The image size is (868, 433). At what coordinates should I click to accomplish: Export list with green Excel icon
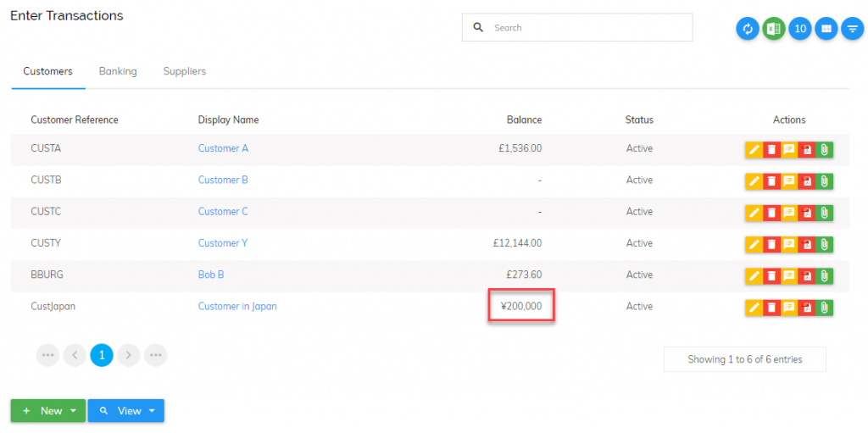(773, 29)
